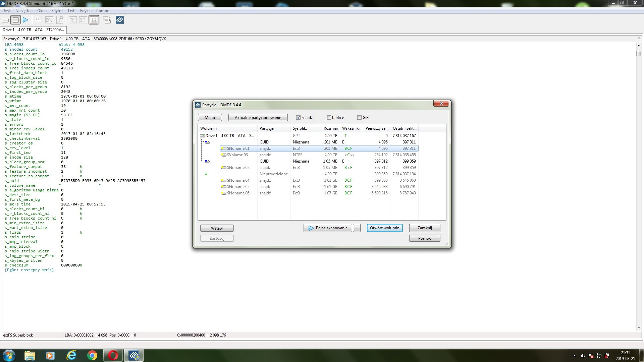Select the $Noname 06 volume row

(x=319, y=193)
